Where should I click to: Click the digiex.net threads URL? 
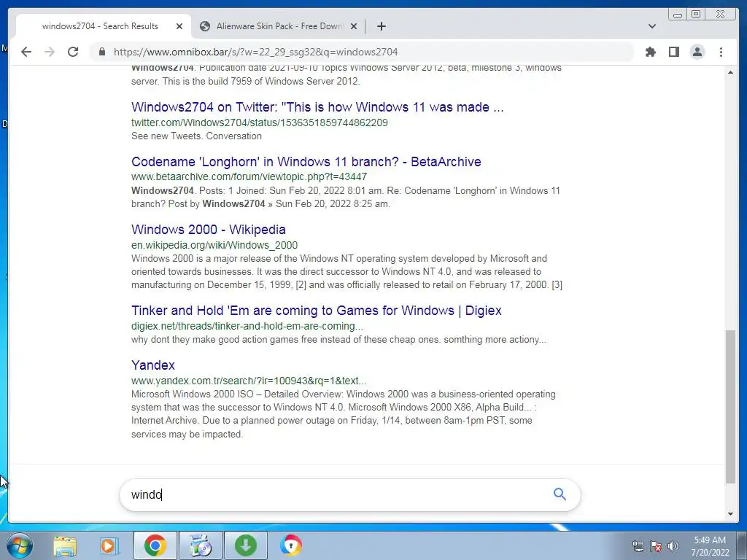click(247, 326)
